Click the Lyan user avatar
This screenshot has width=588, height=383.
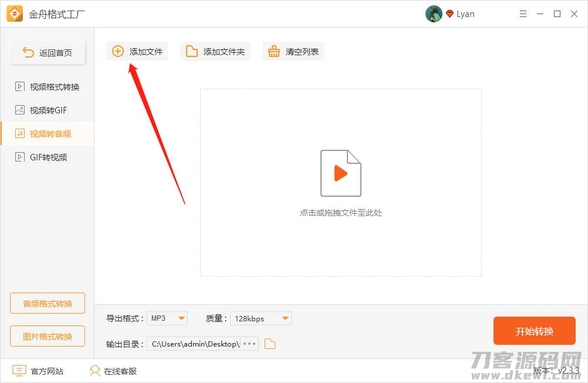[434, 14]
